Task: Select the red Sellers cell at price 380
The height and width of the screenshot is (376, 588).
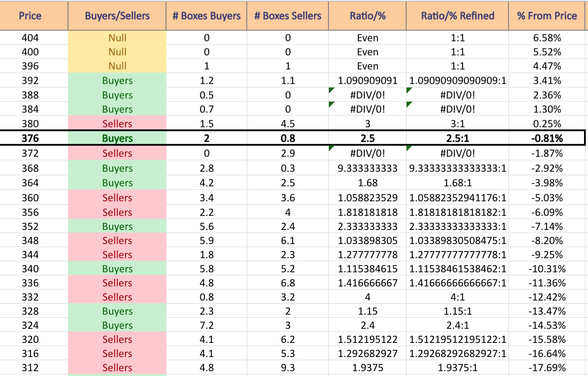Action: coord(117,124)
